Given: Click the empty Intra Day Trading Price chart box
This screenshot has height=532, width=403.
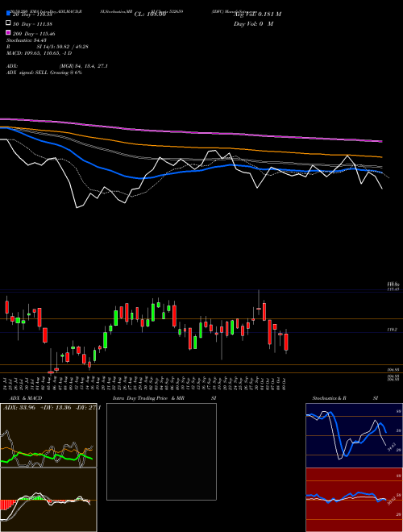Looking at the screenshot, I should (161, 451).
